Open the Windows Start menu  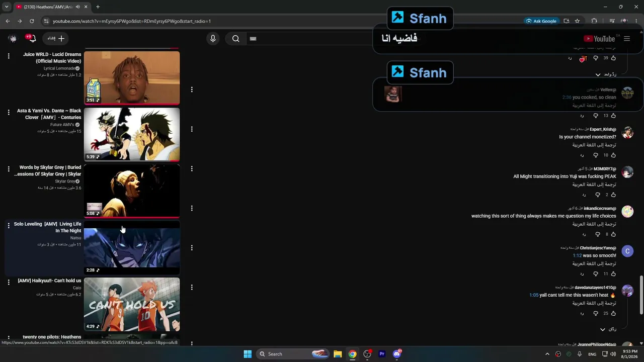coord(248,354)
